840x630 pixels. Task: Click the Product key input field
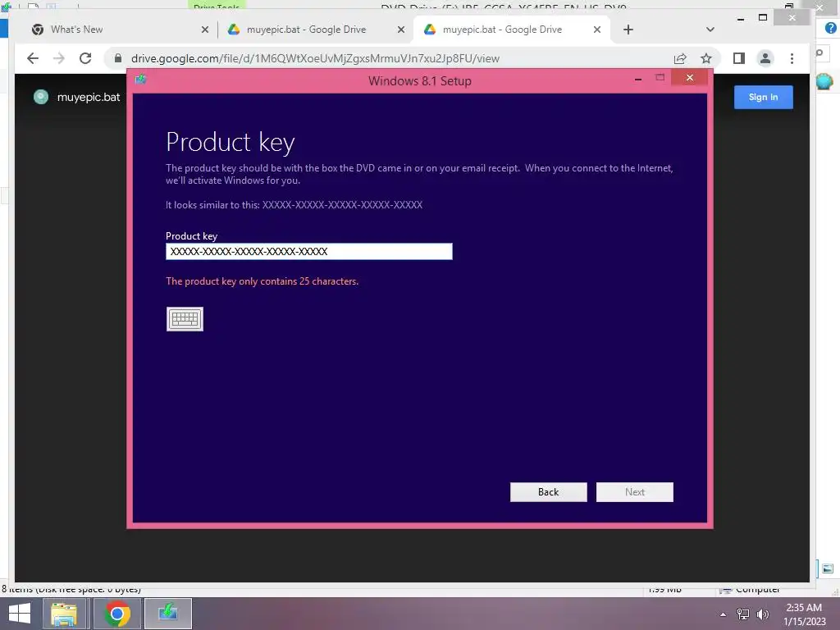tap(309, 251)
